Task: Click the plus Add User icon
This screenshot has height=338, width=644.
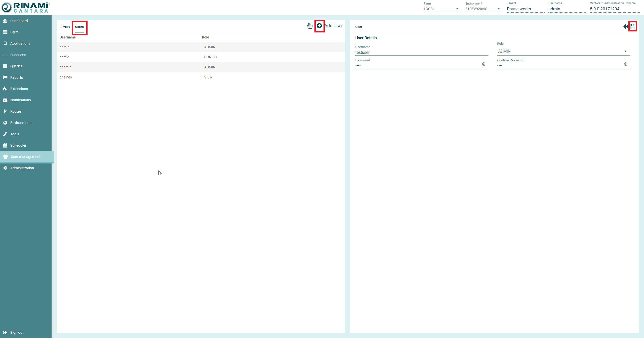Action: 319,26
